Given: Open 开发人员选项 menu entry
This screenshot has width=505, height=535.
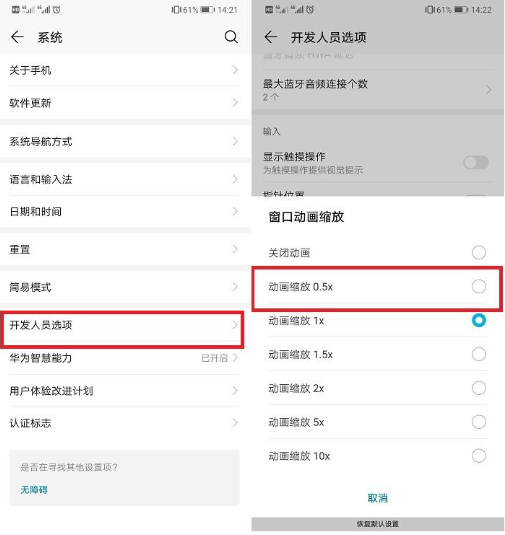Looking at the screenshot, I should click(x=122, y=326).
